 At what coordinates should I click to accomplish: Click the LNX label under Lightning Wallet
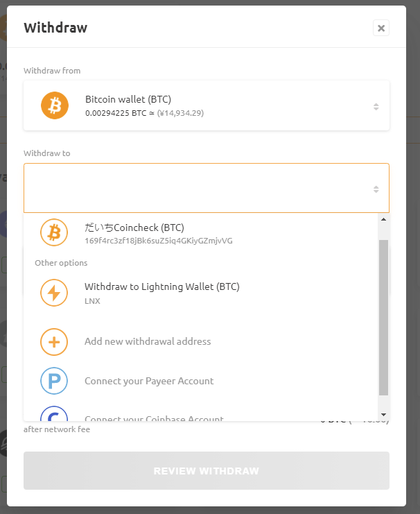coord(92,301)
